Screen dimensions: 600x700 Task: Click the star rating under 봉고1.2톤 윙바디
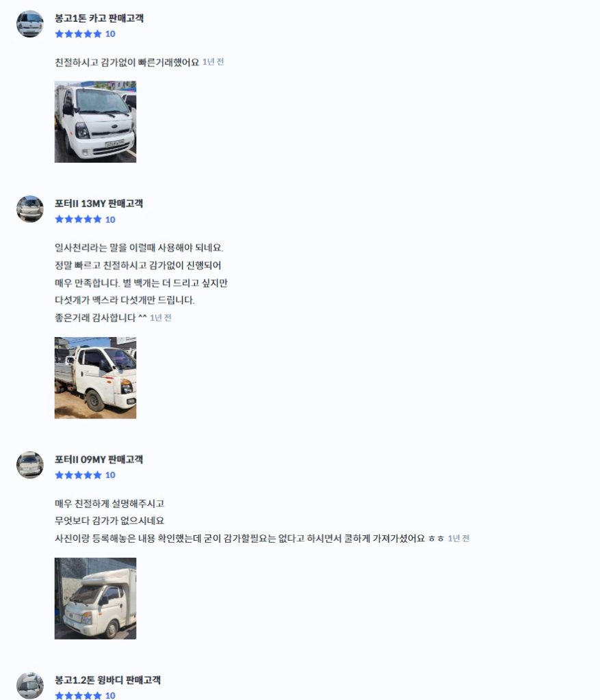click(78, 695)
